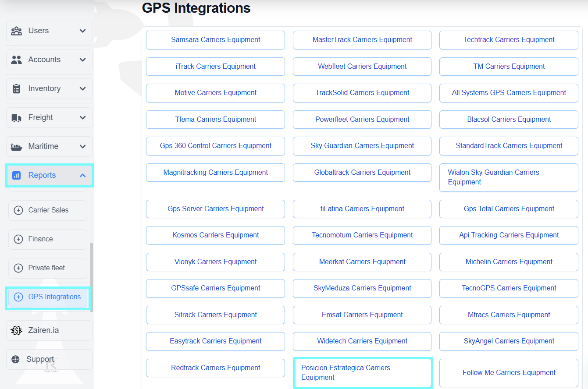Open Sitrack Carriers Equipment
The width and height of the screenshot is (588, 389).
click(215, 315)
